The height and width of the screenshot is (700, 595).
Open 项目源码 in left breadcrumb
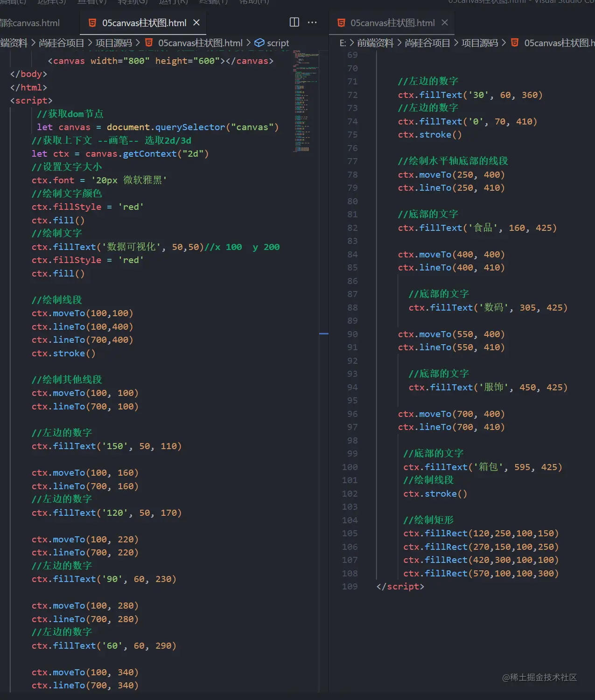(x=114, y=43)
